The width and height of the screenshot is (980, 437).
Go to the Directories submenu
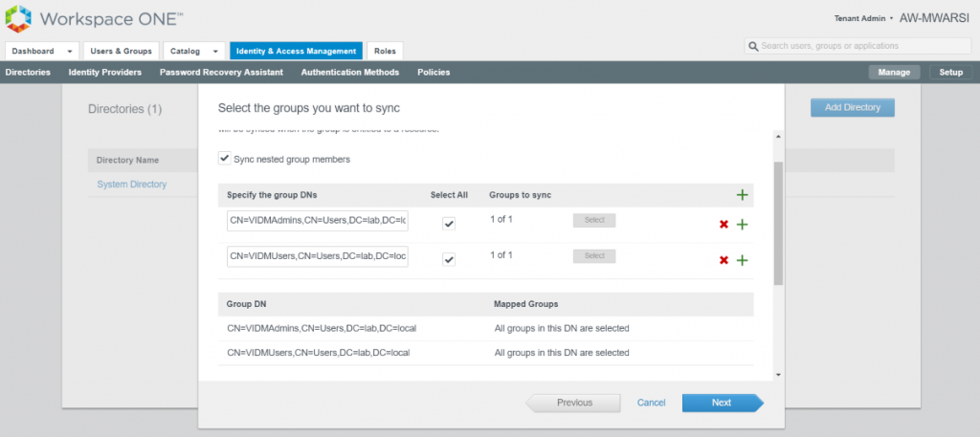(x=28, y=73)
